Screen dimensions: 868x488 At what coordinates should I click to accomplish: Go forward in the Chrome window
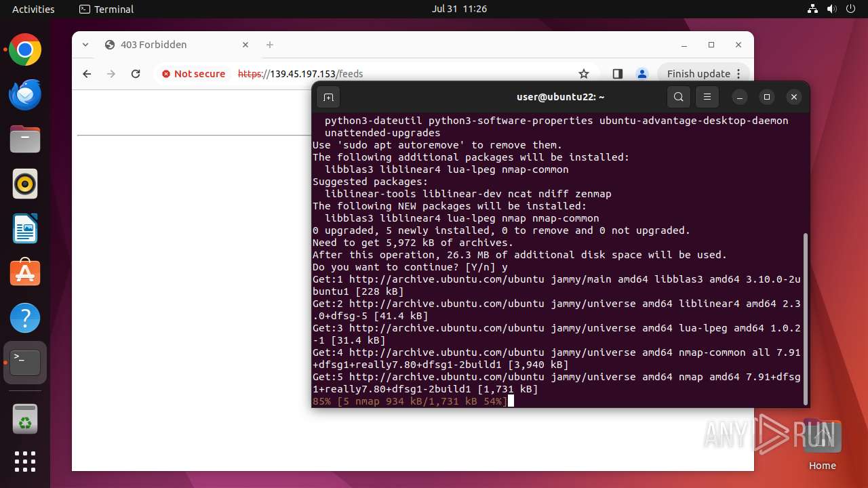pyautogui.click(x=111, y=74)
